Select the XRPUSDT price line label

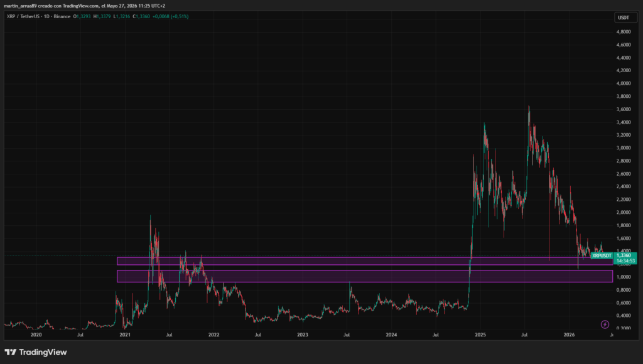(602, 255)
